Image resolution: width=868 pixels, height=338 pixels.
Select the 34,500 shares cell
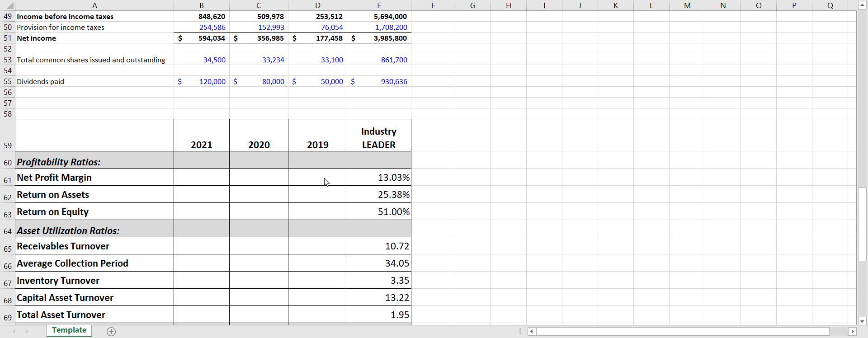(x=202, y=60)
